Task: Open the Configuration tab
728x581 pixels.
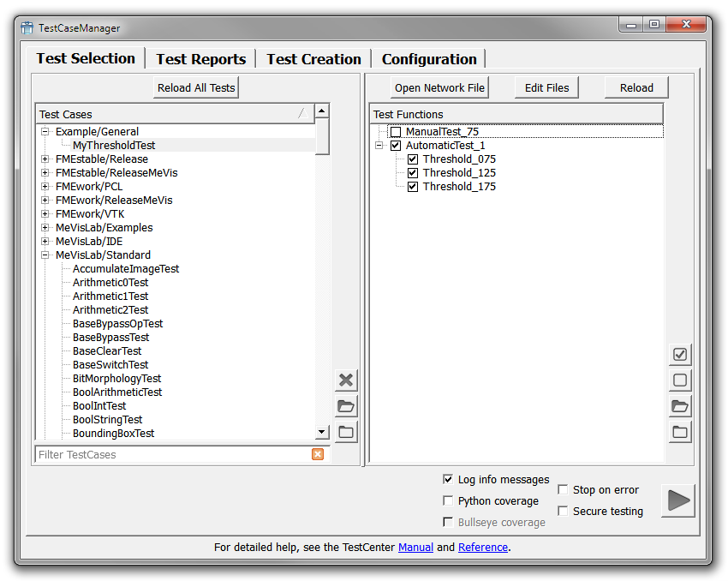Action: (429, 59)
